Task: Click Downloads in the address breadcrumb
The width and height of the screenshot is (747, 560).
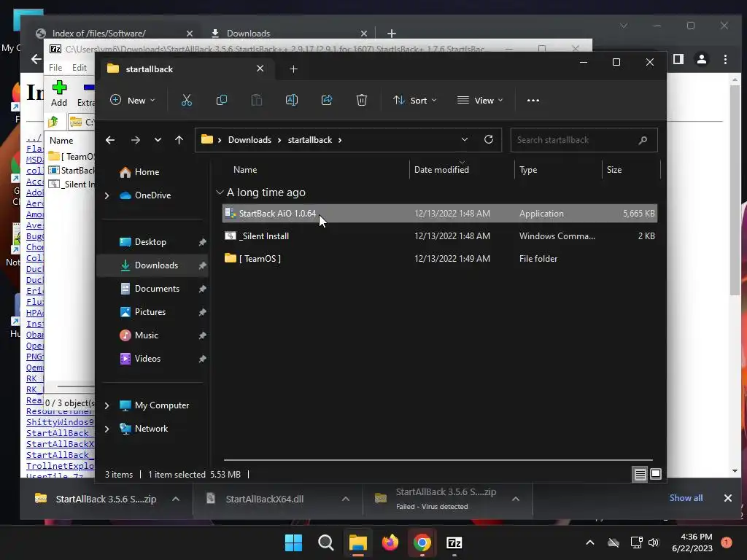Action: 249,140
